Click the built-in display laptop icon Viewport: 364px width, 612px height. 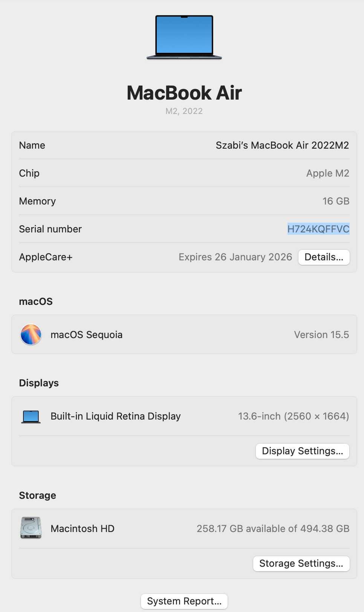pos(31,417)
